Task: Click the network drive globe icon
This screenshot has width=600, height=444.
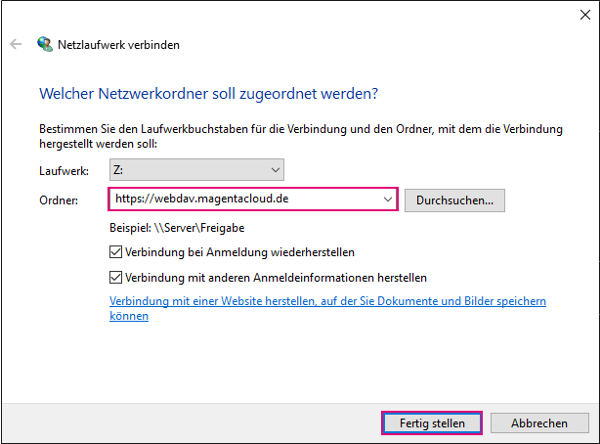Action: point(45,44)
